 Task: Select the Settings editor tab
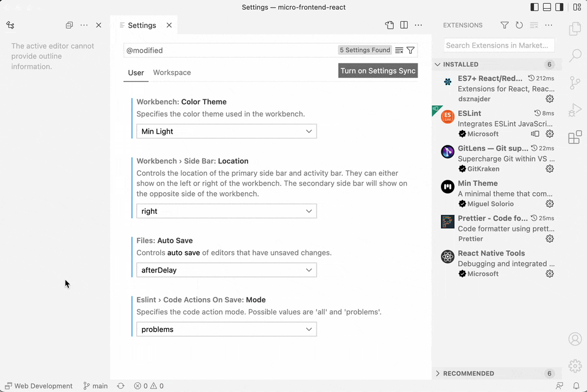coord(144,25)
